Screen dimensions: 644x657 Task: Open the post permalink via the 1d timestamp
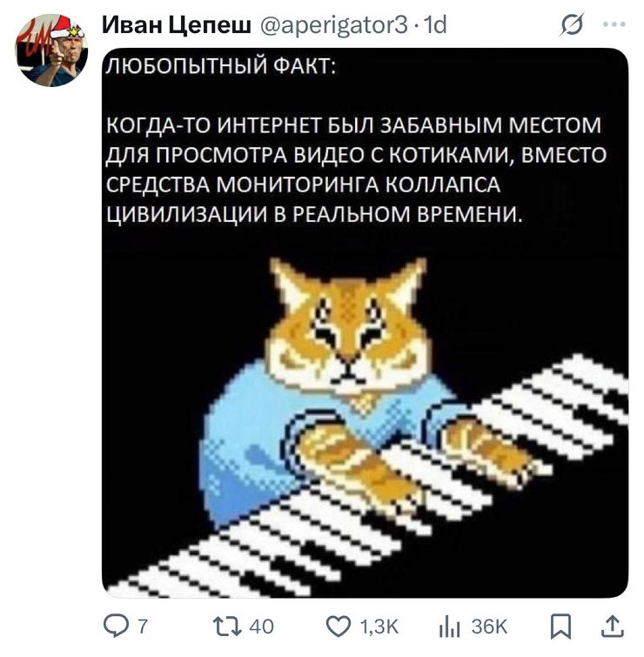(x=435, y=25)
